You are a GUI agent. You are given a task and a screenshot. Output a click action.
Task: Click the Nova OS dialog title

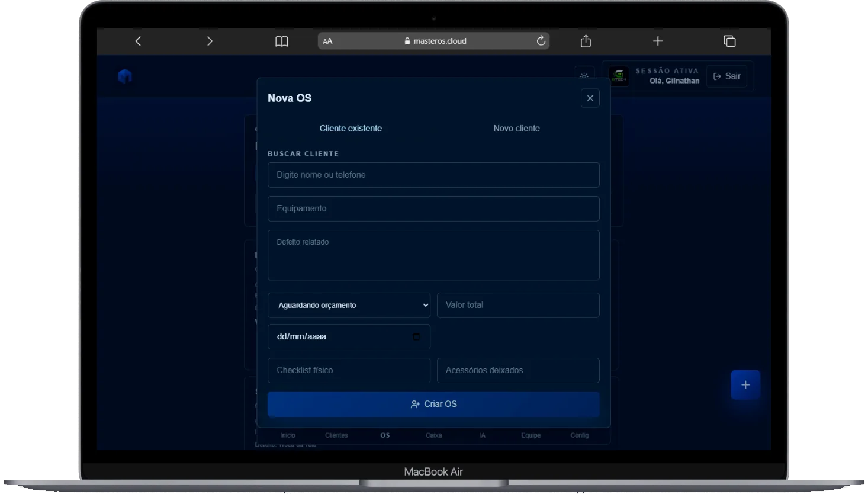click(x=290, y=98)
